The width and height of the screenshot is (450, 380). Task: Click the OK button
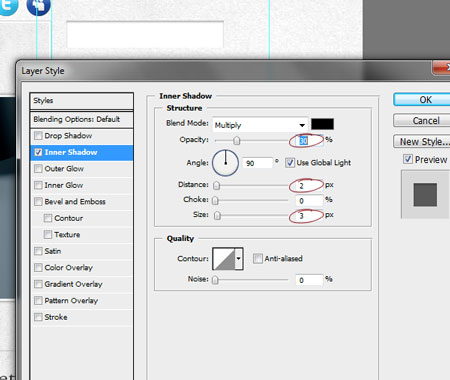pos(423,100)
